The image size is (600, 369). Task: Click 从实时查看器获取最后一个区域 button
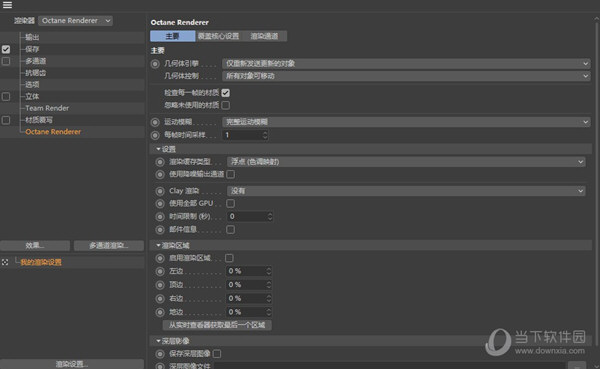[217, 325]
